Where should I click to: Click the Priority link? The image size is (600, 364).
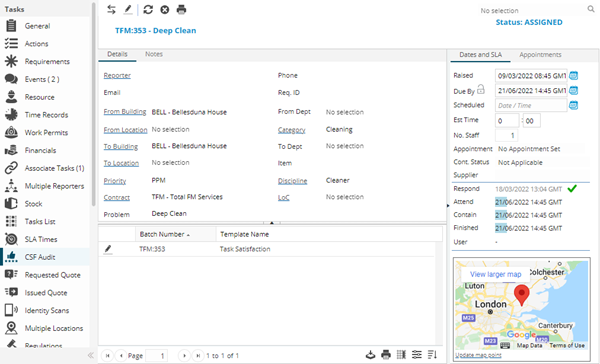coord(115,181)
